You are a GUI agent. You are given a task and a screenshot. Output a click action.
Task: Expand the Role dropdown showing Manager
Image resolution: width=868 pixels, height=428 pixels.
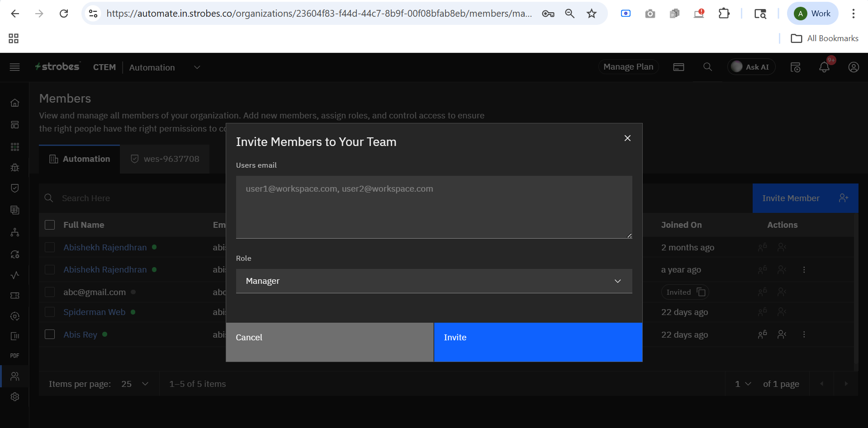click(434, 281)
